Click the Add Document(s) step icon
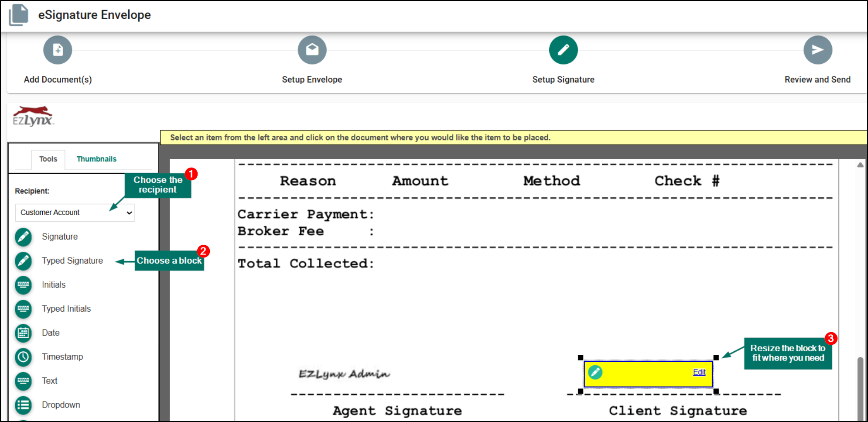Image resolution: width=868 pixels, height=422 pixels. pos(57,50)
